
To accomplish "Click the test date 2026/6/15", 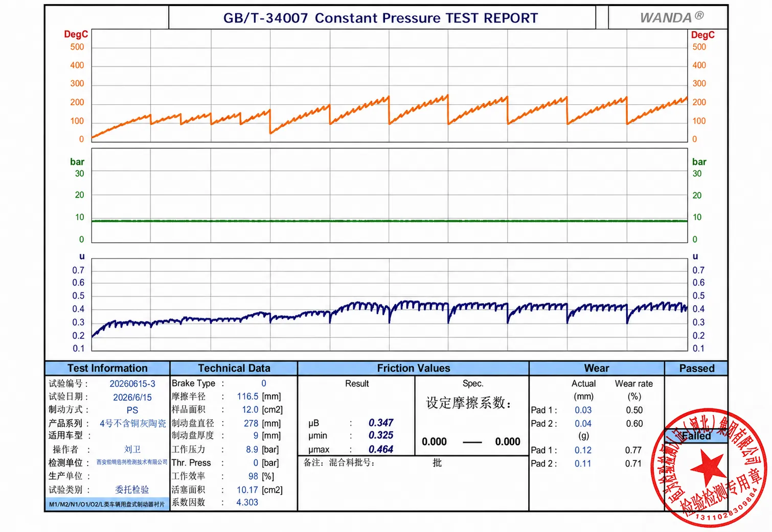I will [x=132, y=397].
